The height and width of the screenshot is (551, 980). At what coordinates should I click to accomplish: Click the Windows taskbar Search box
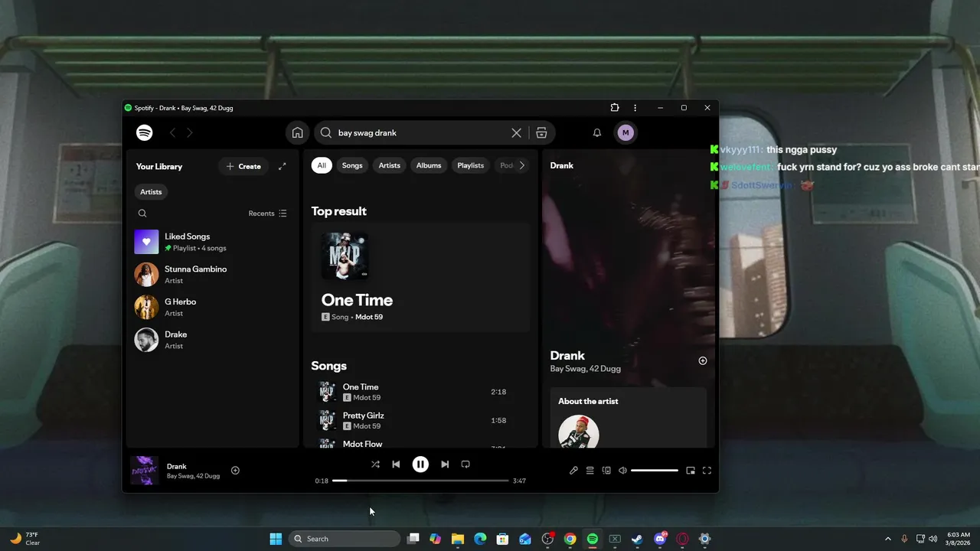345,539
